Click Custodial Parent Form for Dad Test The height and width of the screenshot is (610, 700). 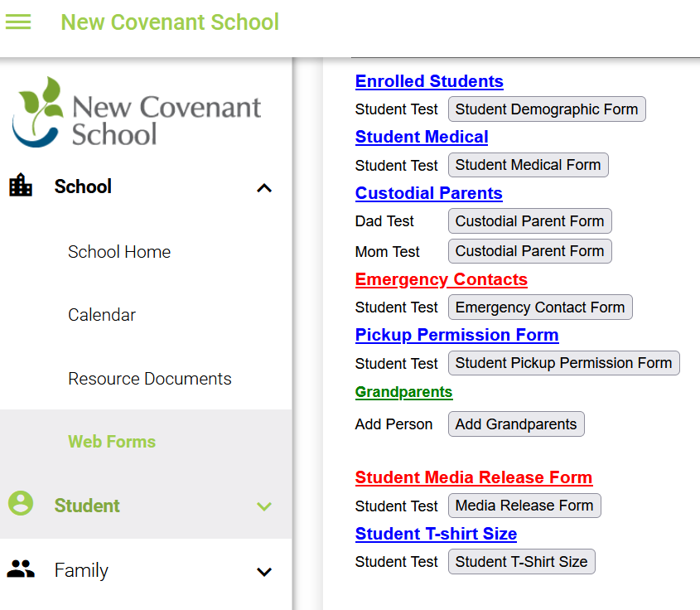click(529, 220)
